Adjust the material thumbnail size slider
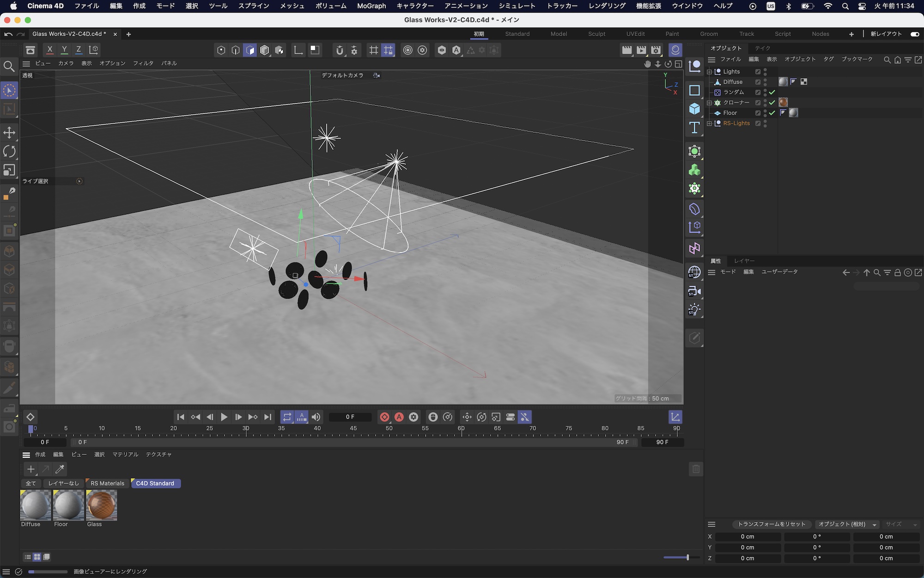924x578 pixels. 687,557
